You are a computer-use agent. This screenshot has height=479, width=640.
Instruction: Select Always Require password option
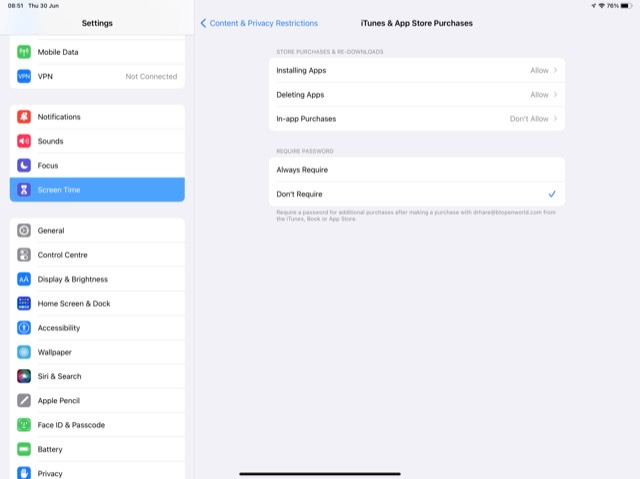(x=416, y=170)
